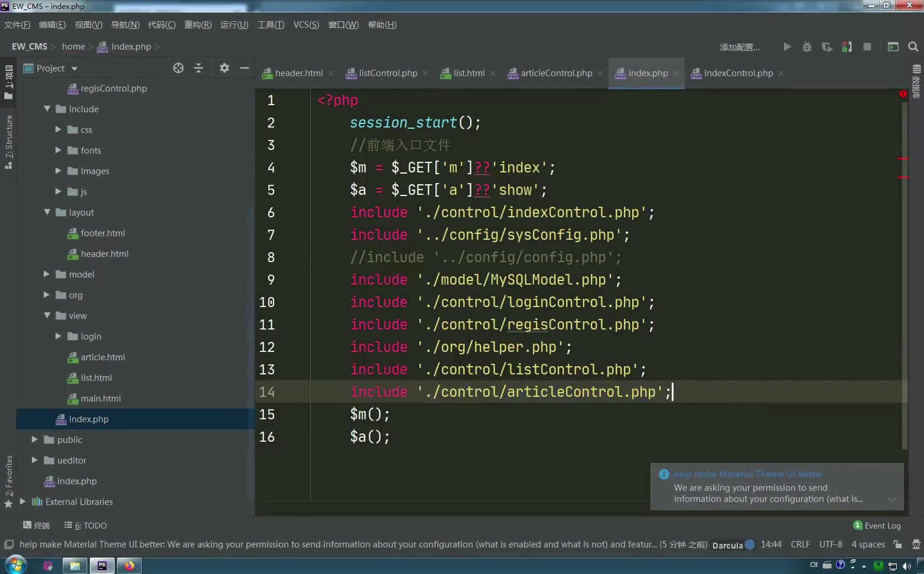
Task: Open Z: Structure side tool window
Action: pyautogui.click(x=8, y=142)
